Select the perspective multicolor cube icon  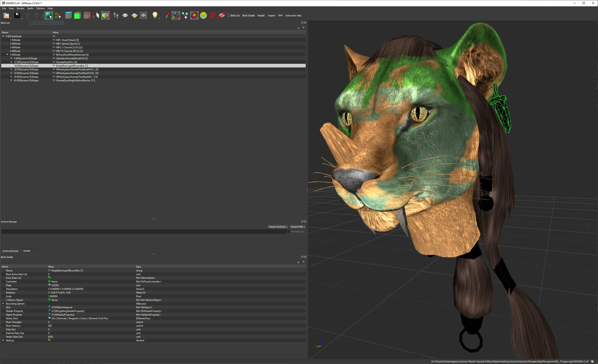pyautogui.click(x=105, y=15)
